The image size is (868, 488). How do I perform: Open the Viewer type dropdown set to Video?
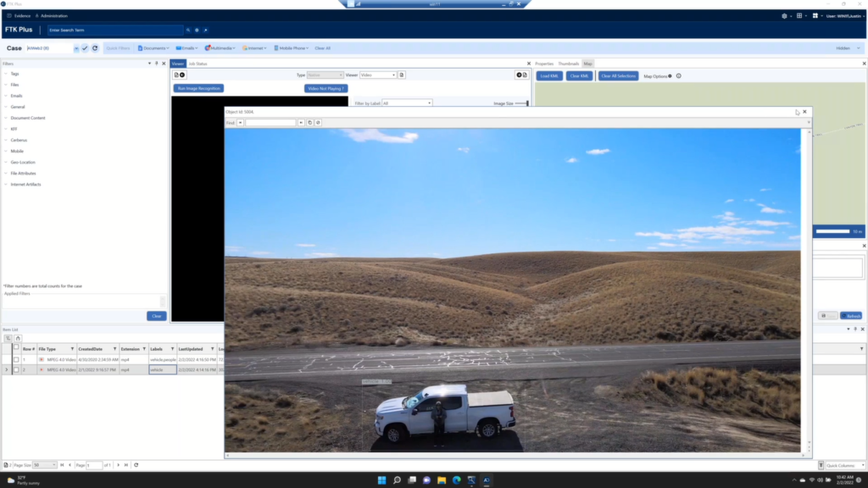pos(378,75)
